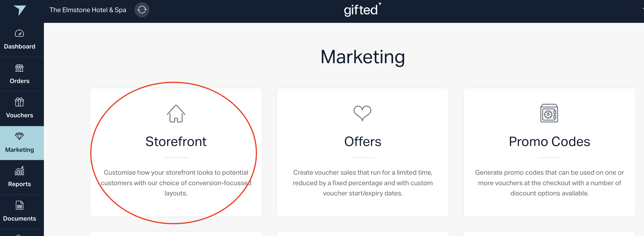
Task: Select The Elmstone Hotel & Spa name
Action: coord(88,10)
